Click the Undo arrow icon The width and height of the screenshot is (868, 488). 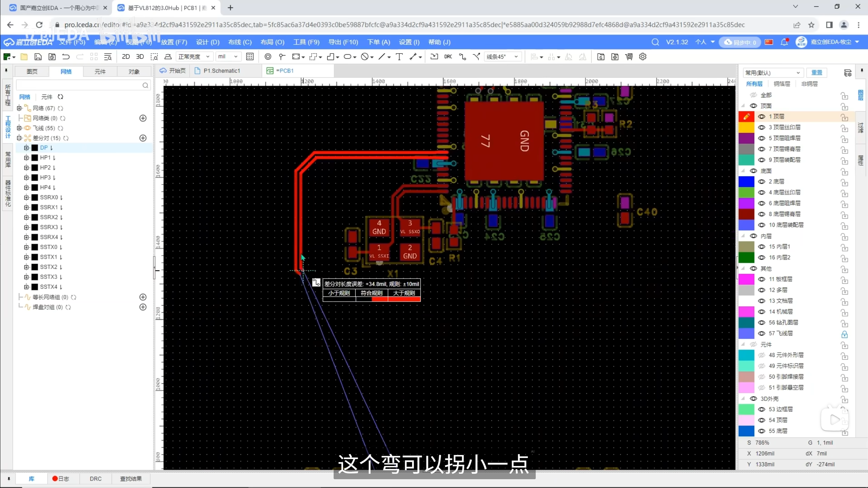[x=66, y=57]
